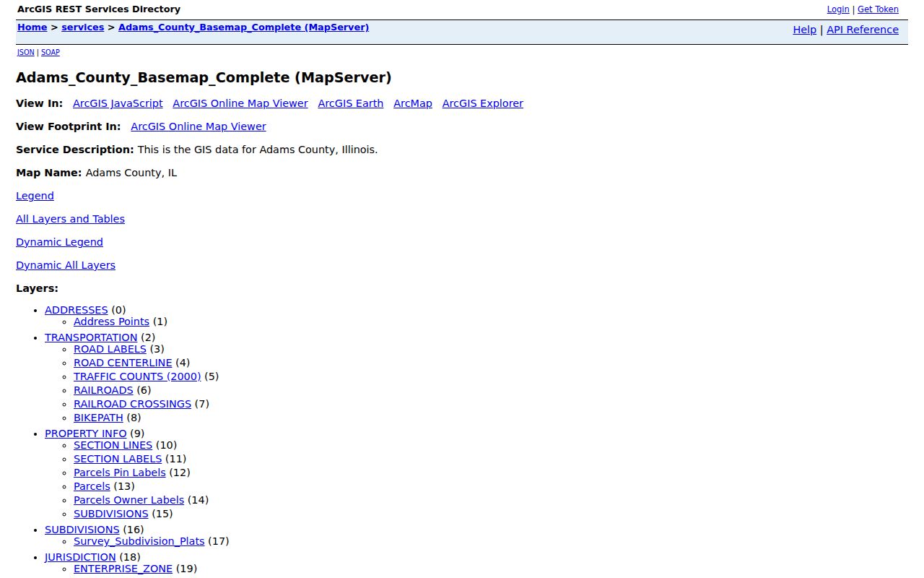Open the Address Points layer
This screenshot has height=578, width=924.
[x=111, y=322]
